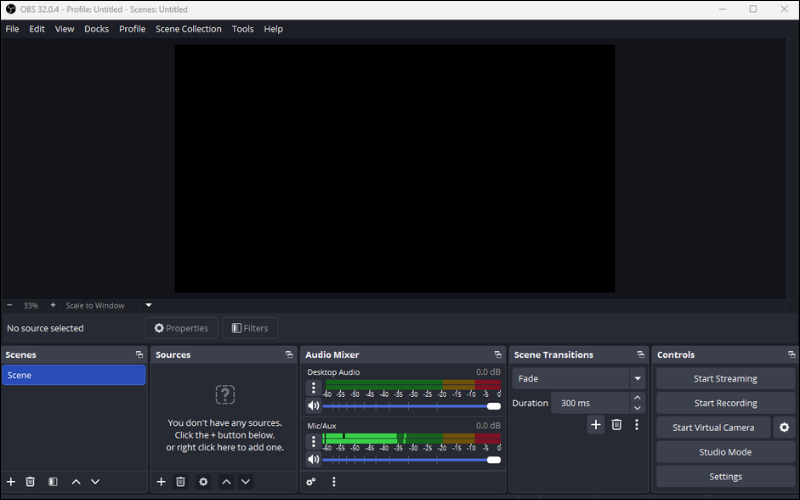Viewport: 800px width, 500px height.
Task: Open the Help menu
Action: pos(273,29)
